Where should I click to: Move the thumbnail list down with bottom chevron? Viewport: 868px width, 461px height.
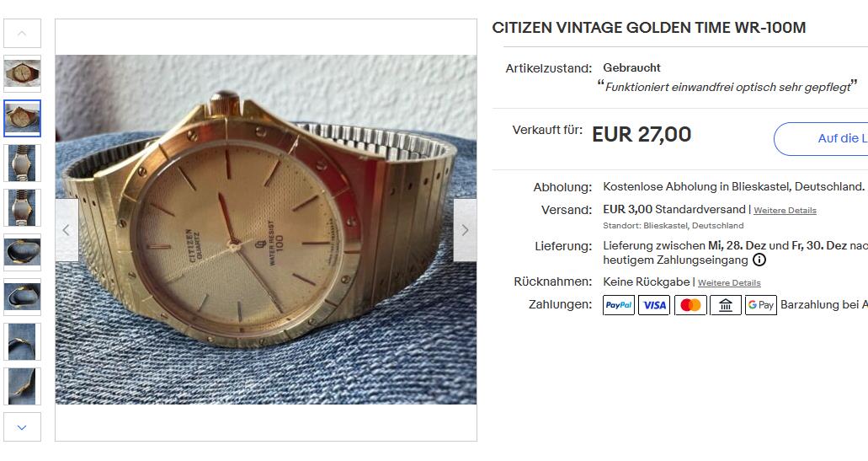coord(22,427)
